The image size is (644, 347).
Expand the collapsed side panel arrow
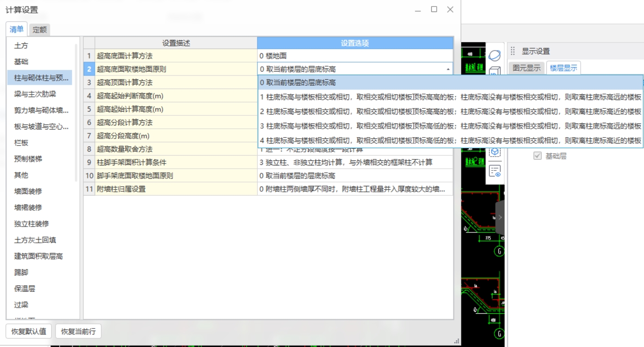click(x=500, y=217)
